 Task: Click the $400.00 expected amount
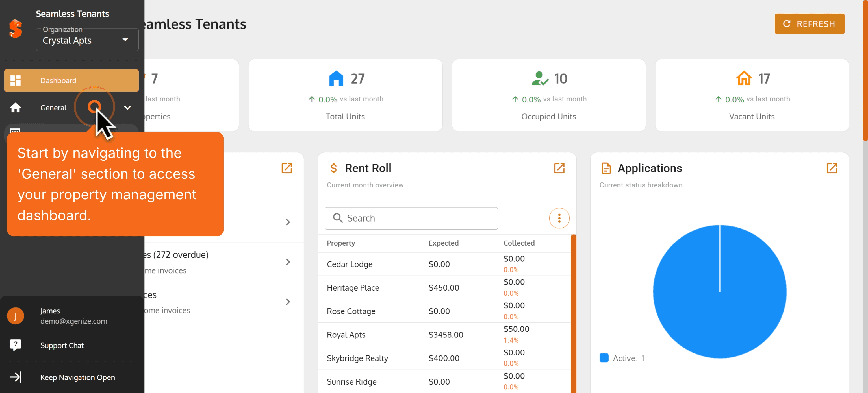444,358
